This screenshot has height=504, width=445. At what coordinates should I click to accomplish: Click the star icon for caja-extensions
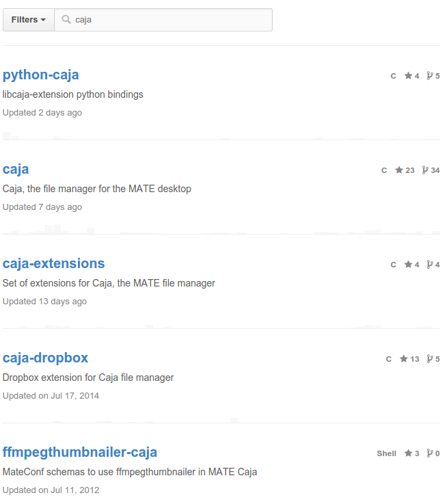408,264
